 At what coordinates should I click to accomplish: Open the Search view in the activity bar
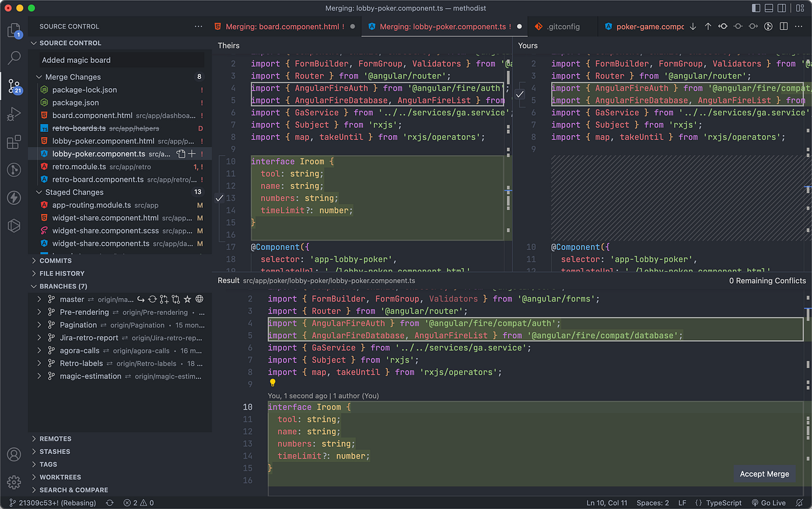[14, 58]
